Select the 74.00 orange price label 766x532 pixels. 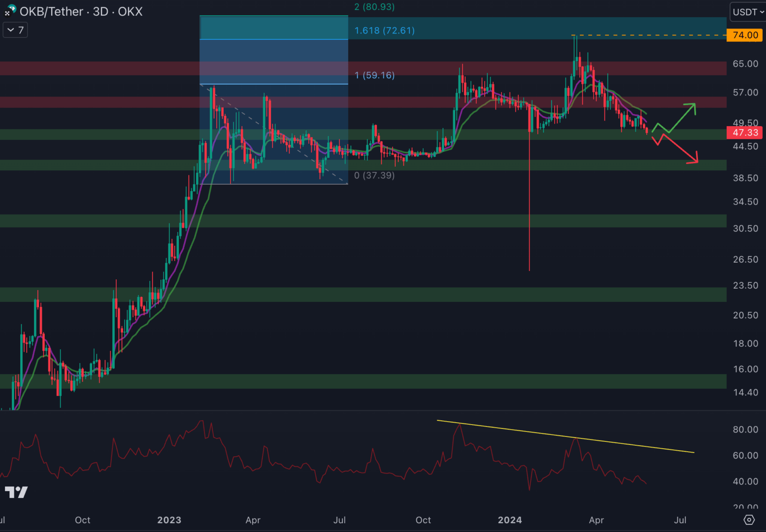tap(745, 35)
